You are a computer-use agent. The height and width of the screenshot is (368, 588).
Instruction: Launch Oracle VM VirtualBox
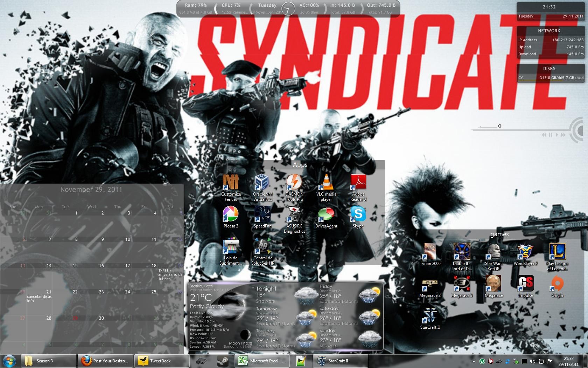[x=262, y=188]
